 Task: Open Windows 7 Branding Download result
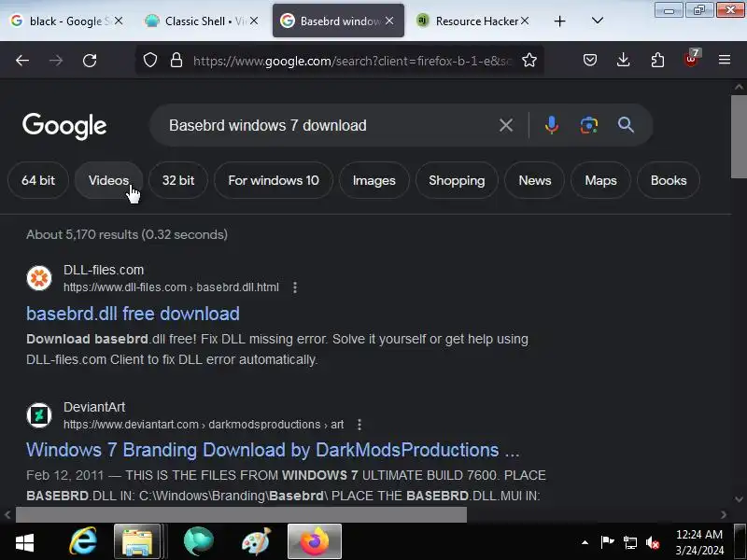(273, 450)
